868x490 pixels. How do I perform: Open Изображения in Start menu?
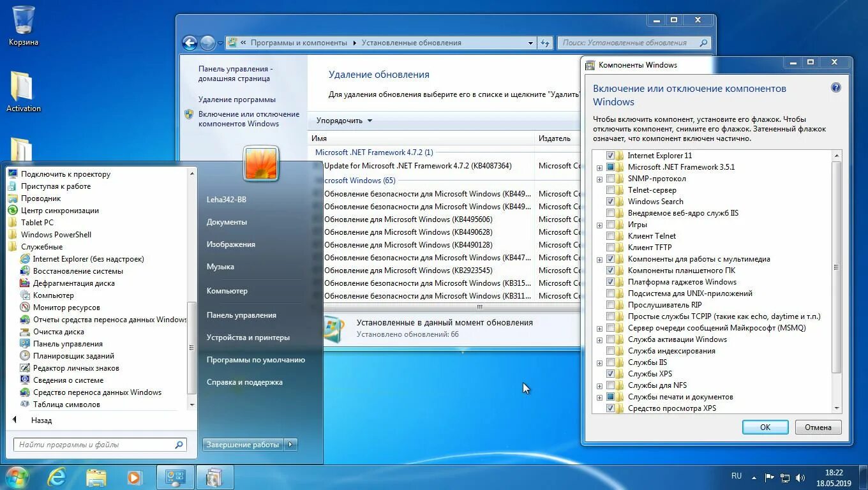click(x=231, y=244)
